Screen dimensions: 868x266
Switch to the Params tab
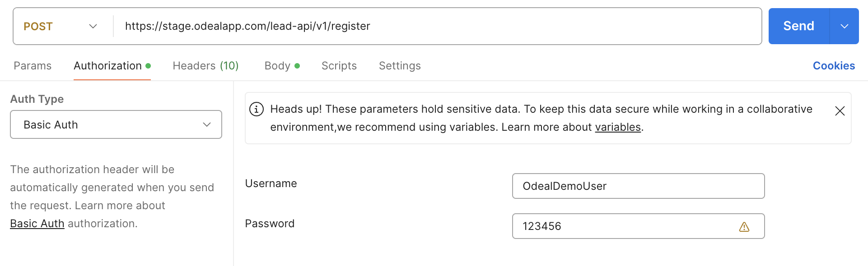pos(33,66)
